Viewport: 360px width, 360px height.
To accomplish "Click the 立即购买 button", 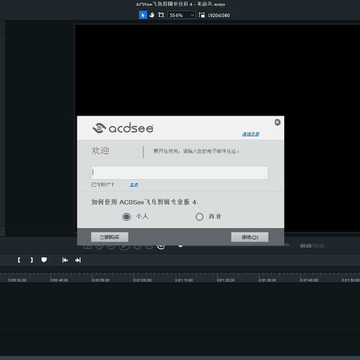I will pyautogui.click(x=110, y=237).
